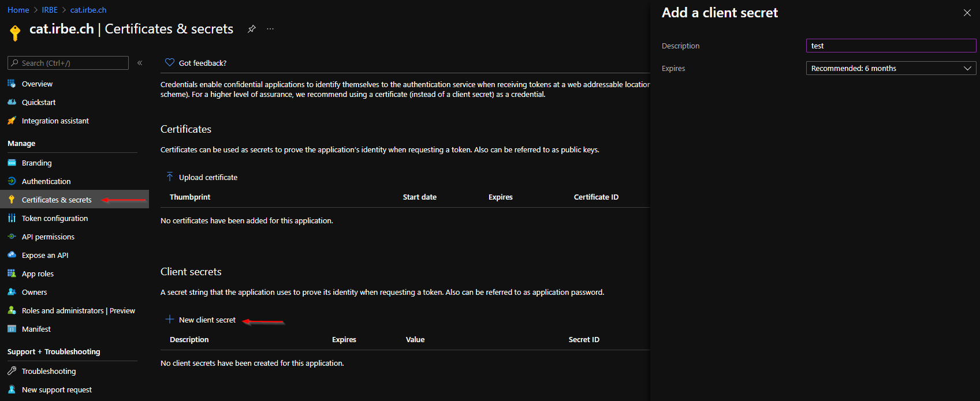980x401 pixels.
Task: Open the more options ellipsis in title
Action: (x=270, y=29)
